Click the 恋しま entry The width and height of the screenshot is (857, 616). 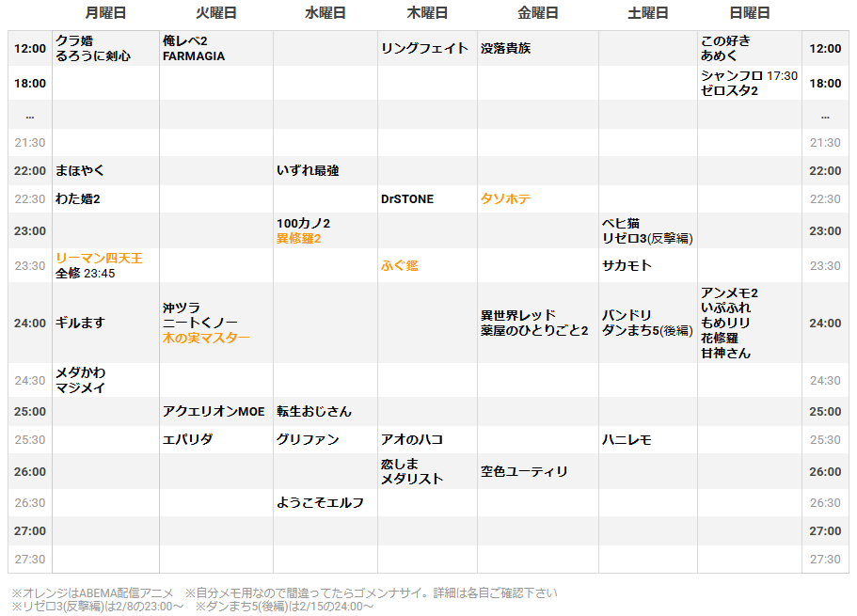click(x=400, y=464)
